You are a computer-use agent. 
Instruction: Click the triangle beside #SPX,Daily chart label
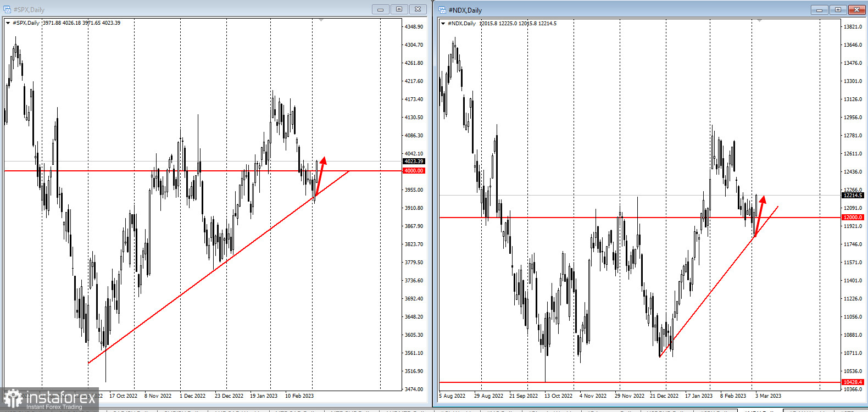pyautogui.click(x=8, y=23)
